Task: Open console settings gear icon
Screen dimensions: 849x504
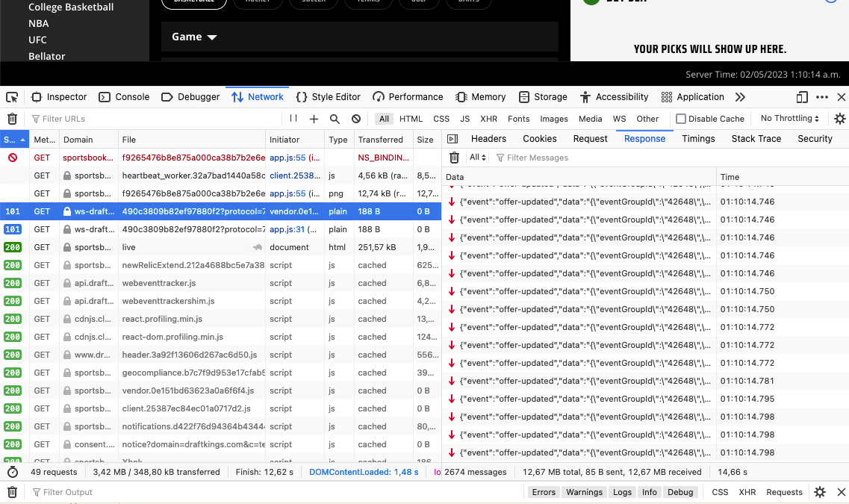Action: (820, 492)
